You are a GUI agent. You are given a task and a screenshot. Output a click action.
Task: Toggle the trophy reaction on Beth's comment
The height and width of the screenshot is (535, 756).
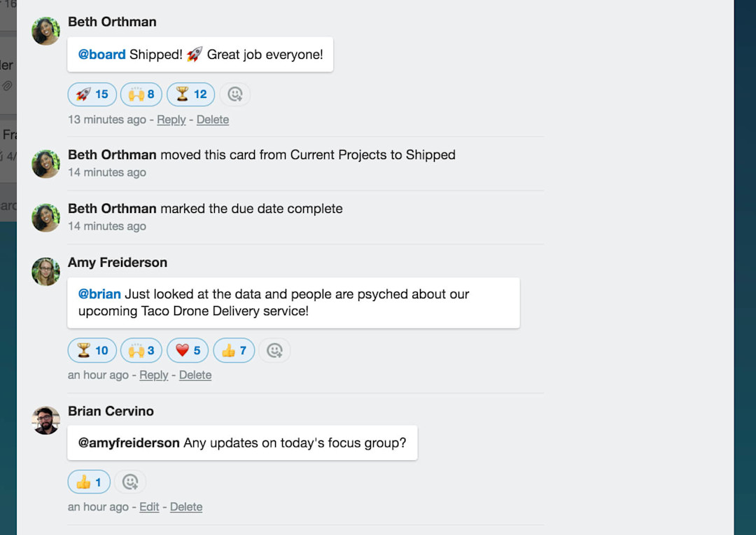[x=190, y=94]
